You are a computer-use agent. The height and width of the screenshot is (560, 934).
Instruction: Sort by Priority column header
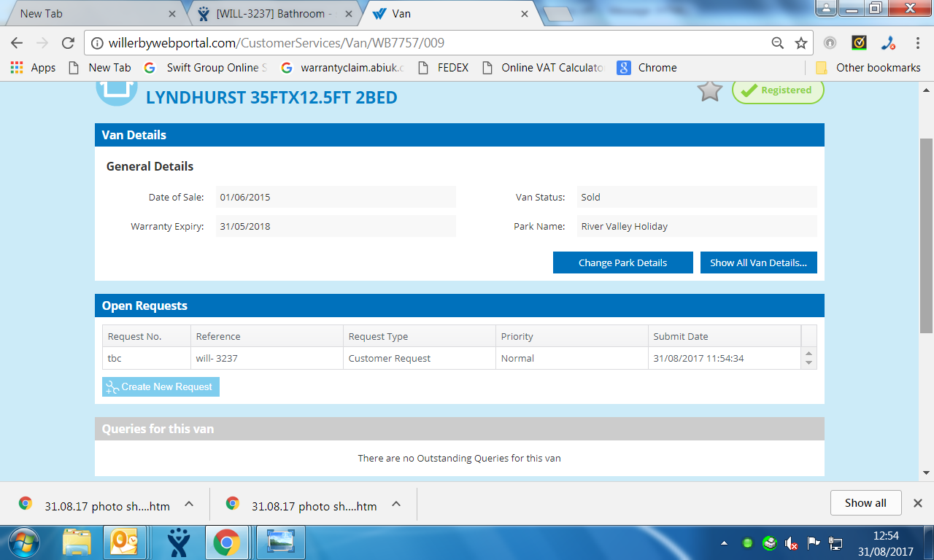click(572, 336)
